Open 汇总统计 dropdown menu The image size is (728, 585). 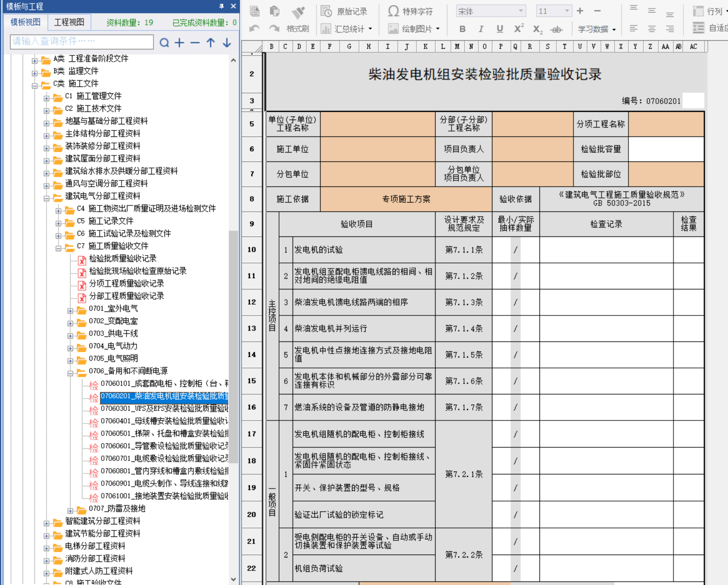(x=346, y=29)
